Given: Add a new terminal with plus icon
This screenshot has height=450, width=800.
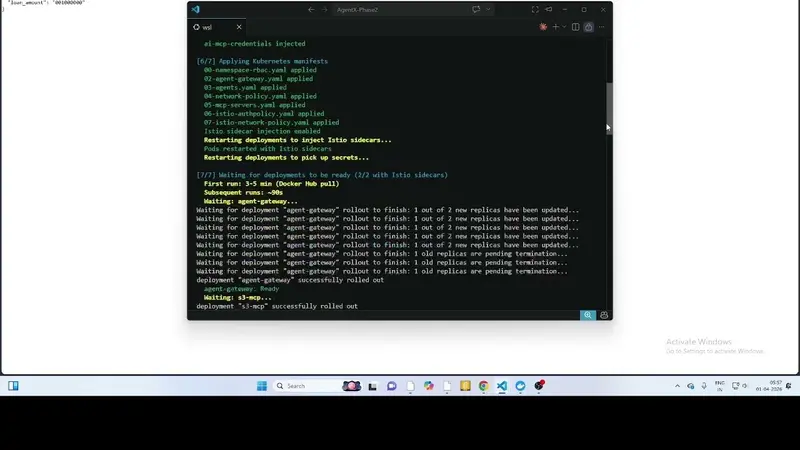Looking at the screenshot, I should click(556, 27).
